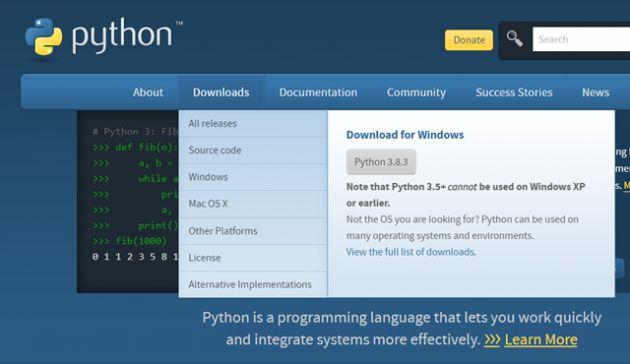This screenshot has height=364, width=630.
Task: Follow 'View the full list of downloads' link
Action: (411, 252)
